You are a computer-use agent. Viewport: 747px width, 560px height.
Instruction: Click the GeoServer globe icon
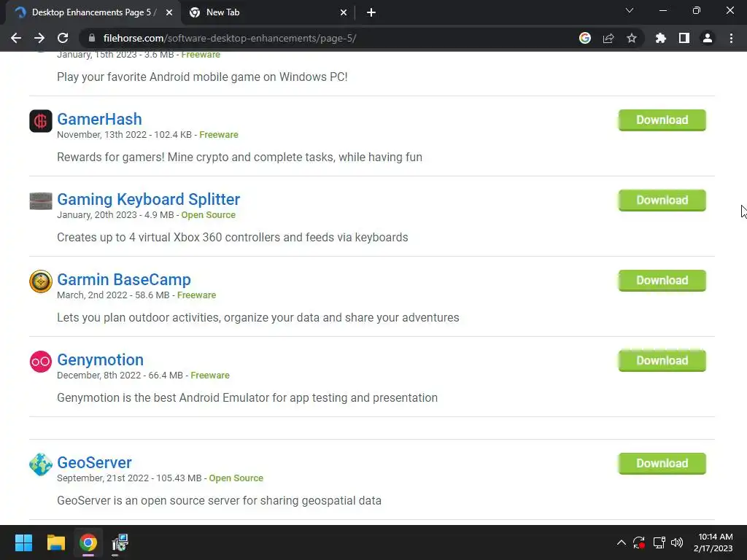pos(41,464)
